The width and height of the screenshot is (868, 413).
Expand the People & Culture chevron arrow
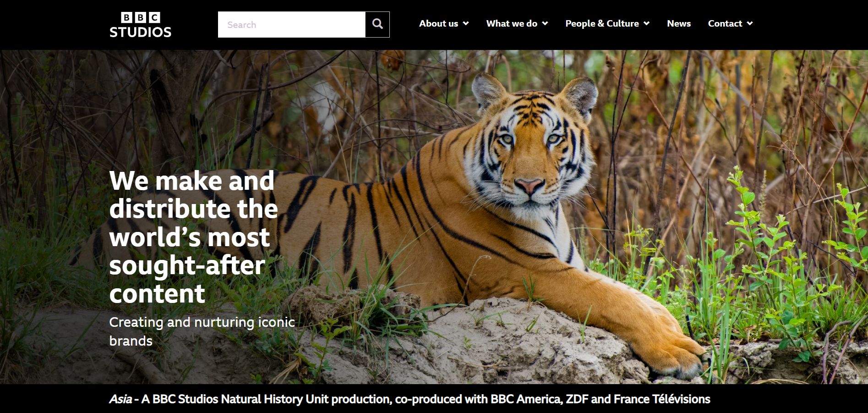(647, 23)
